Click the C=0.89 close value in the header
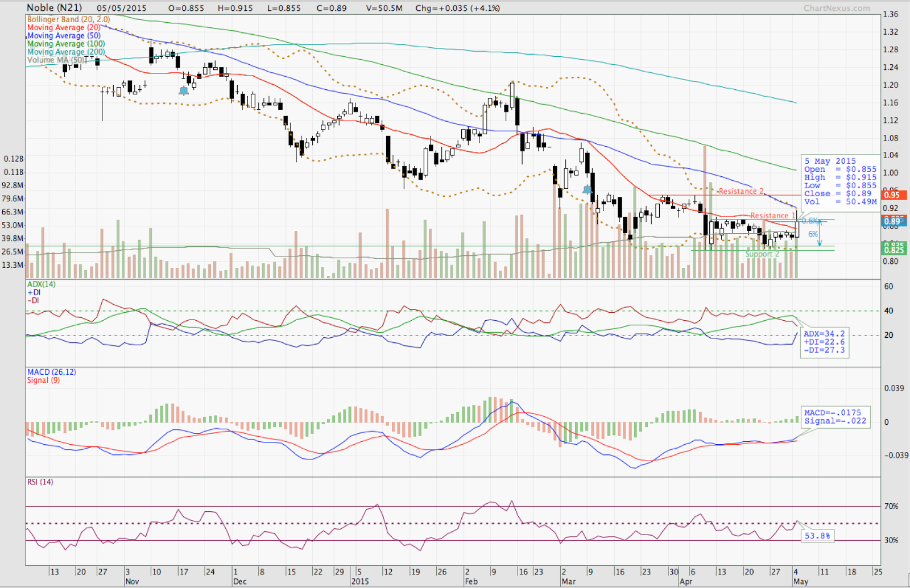 point(332,8)
